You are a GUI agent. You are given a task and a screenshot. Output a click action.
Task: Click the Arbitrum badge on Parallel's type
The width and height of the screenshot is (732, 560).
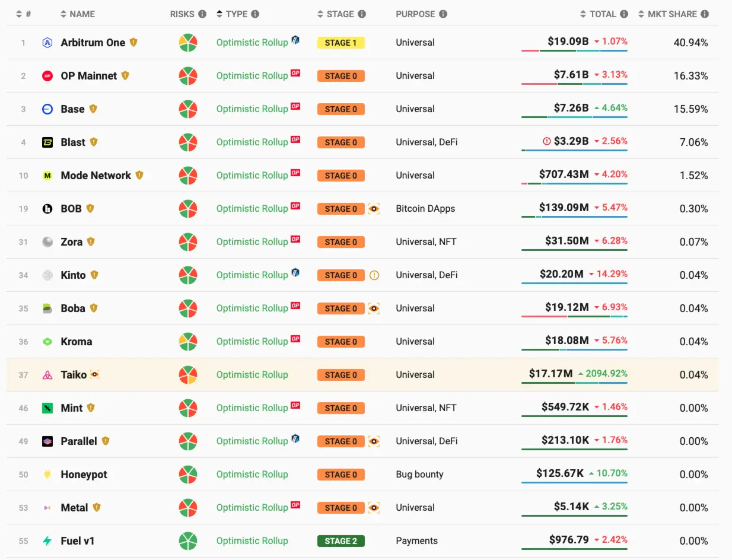click(295, 438)
